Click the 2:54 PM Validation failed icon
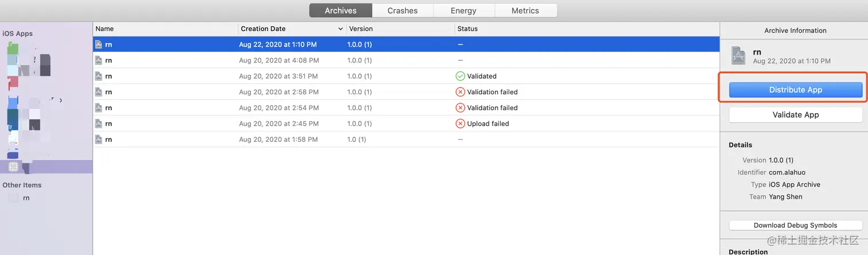The image size is (868, 255). [460, 108]
